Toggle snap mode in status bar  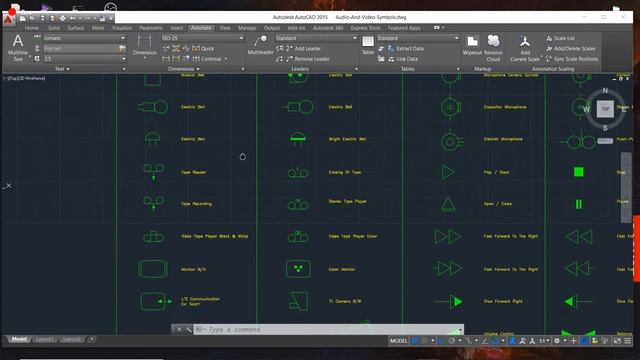coord(425,340)
